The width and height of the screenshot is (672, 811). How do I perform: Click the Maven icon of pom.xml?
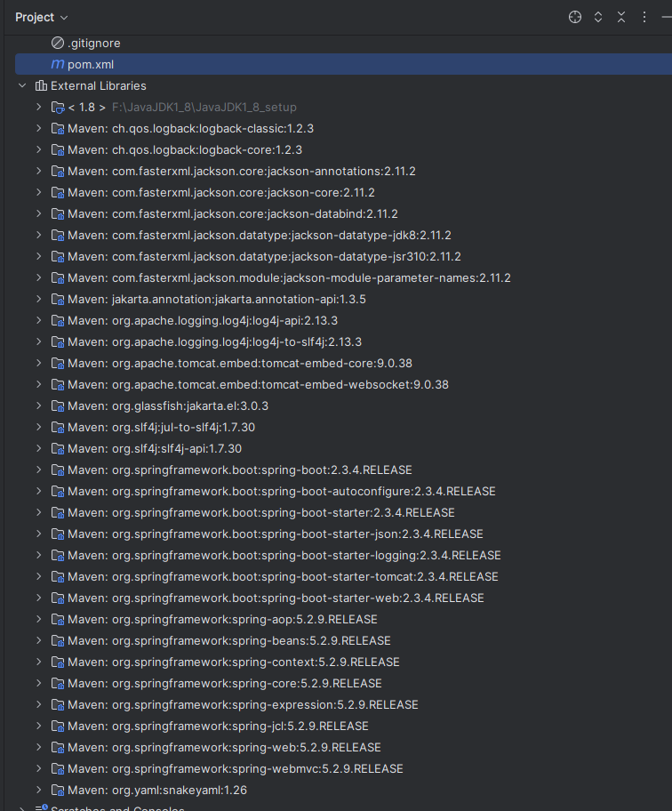pos(58,64)
